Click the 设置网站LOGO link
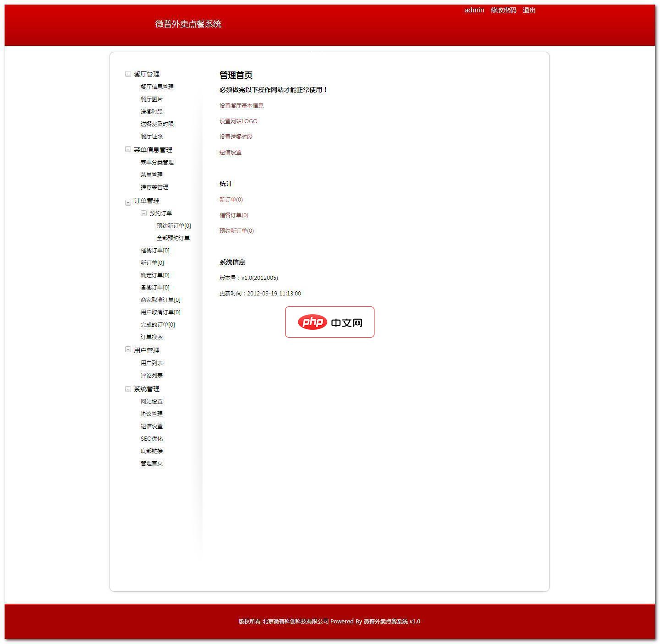Image resolution: width=660 pixels, height=644 pixels. tap(238, 121)
